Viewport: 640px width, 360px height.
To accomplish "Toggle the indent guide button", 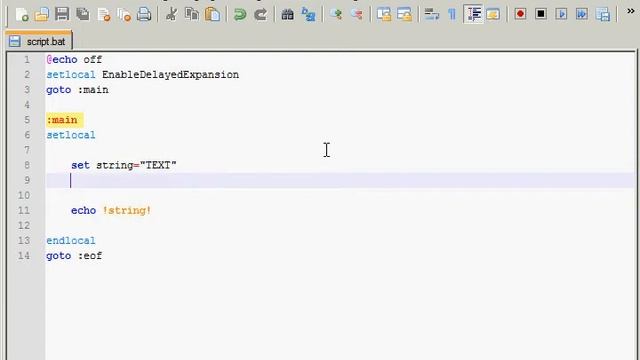I will coord(473,15).
